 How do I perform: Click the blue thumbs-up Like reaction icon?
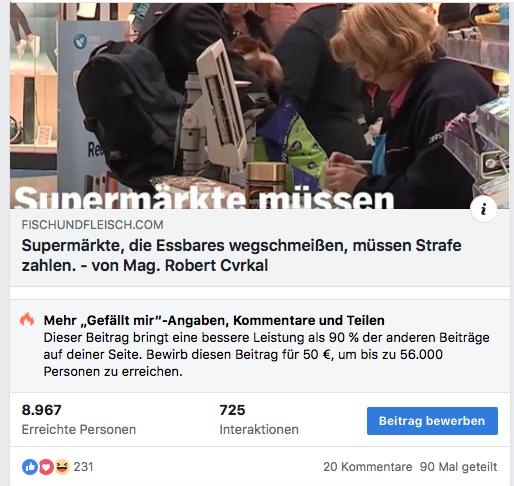coord(30,467)
